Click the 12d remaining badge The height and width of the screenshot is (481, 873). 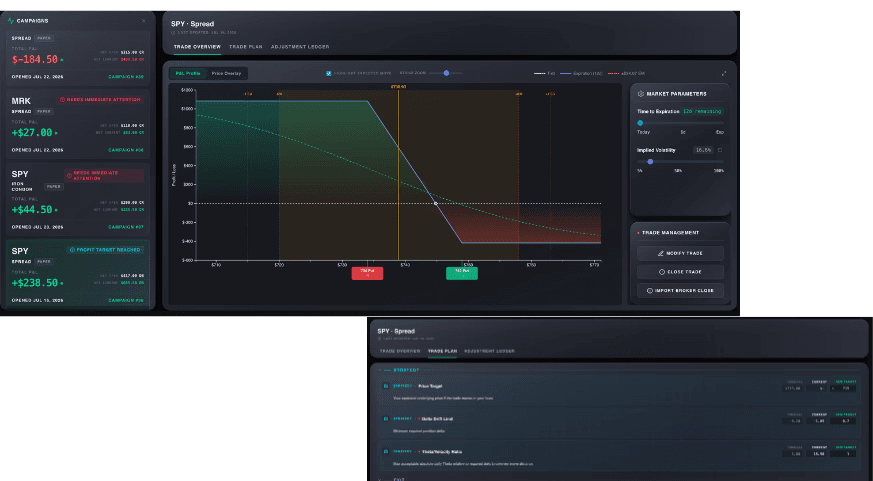[703, 111]
